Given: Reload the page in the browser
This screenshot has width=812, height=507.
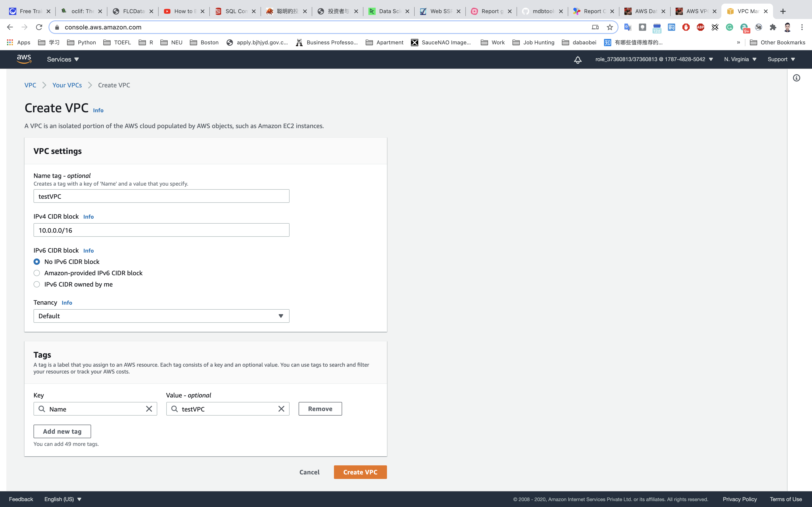Looking at the screenshot, I should [x=39, y=27].
